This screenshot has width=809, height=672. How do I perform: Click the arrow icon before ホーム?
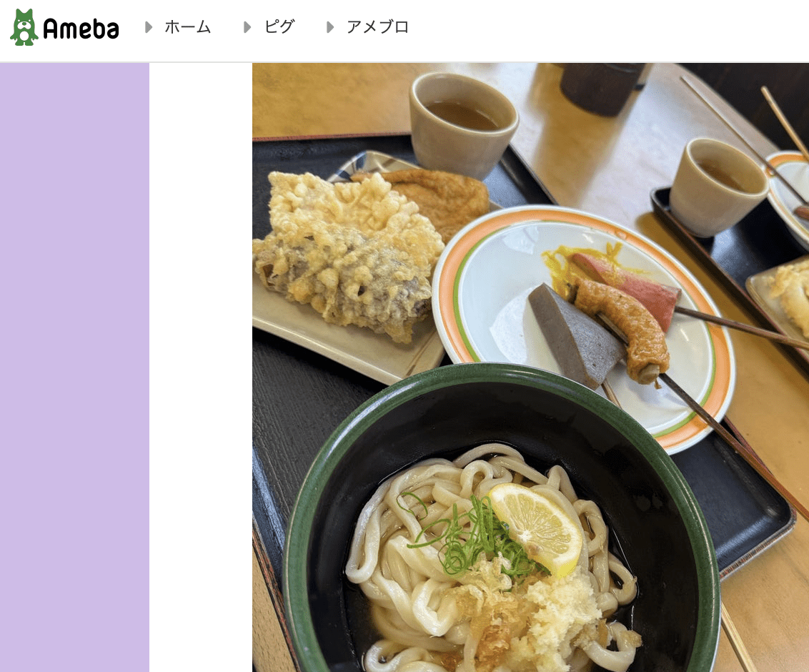tap(149, 27)
